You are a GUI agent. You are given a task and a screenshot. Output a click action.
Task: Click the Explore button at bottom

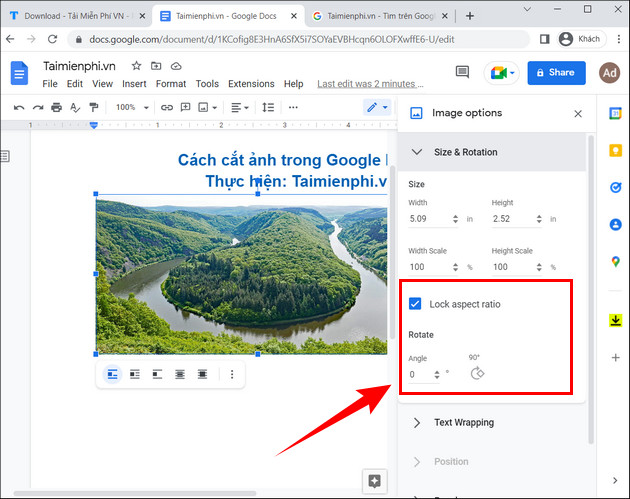pyautogui.click(x=374, y=481)
